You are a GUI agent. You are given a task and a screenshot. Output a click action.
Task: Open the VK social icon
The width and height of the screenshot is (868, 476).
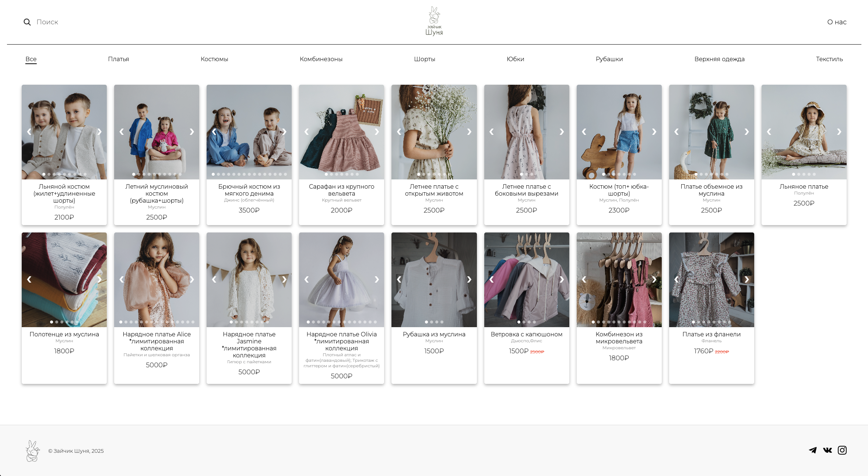[827, 450]
